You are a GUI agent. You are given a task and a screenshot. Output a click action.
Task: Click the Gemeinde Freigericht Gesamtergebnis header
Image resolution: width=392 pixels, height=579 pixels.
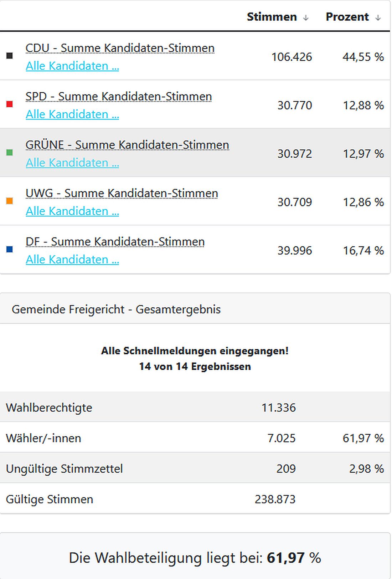click(x=116, y=309)
